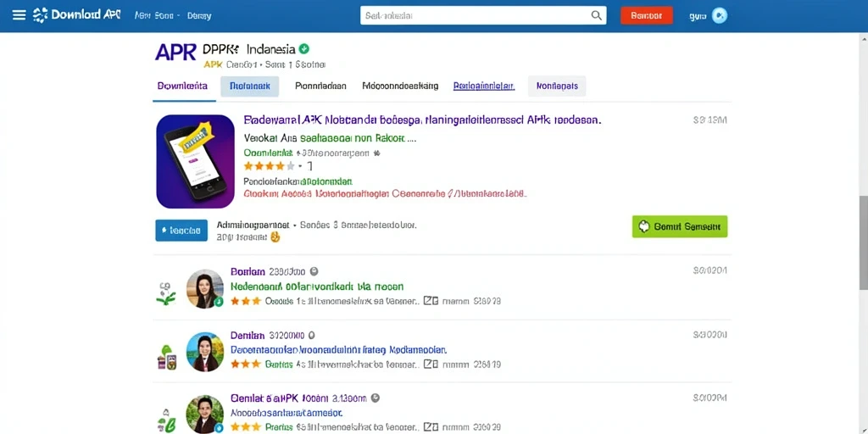Click the box icon in Demlam's review line

431,364
